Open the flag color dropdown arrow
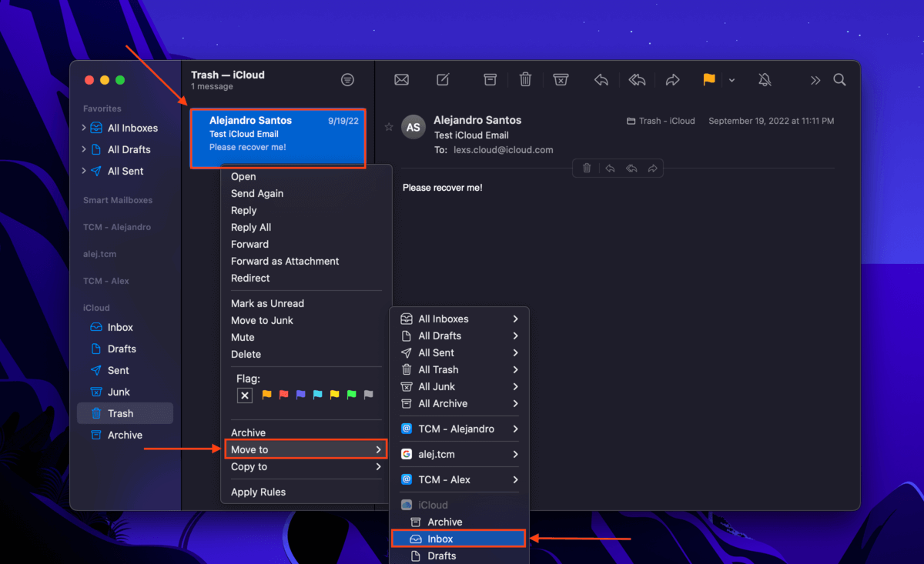The width and height of the screenshot is (924, 564). (x=731, y=79)
